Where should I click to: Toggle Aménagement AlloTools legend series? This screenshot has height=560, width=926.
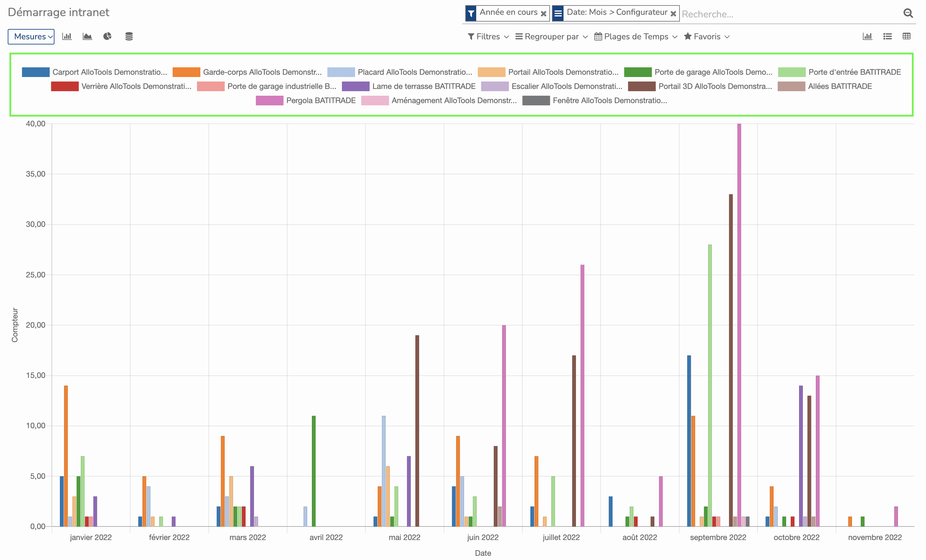pos(439,101)
